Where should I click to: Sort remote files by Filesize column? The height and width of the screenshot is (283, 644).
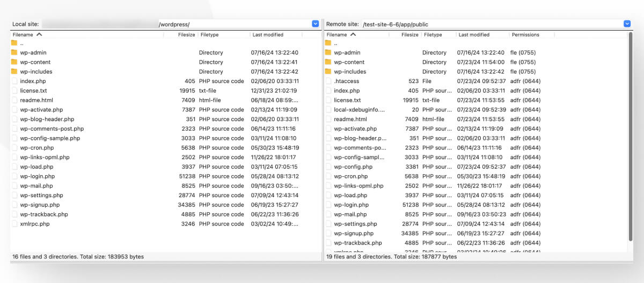pyautogui.click(x=409, y=35)
